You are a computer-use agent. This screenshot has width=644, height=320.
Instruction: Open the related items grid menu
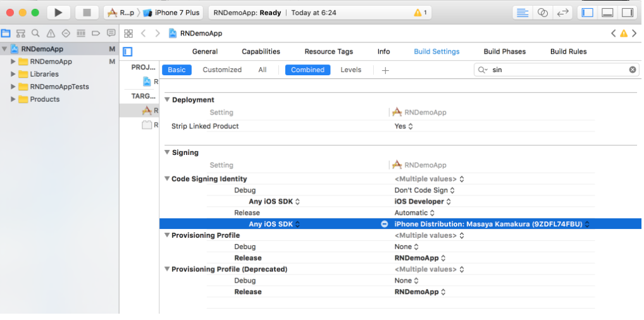point(128,34)
